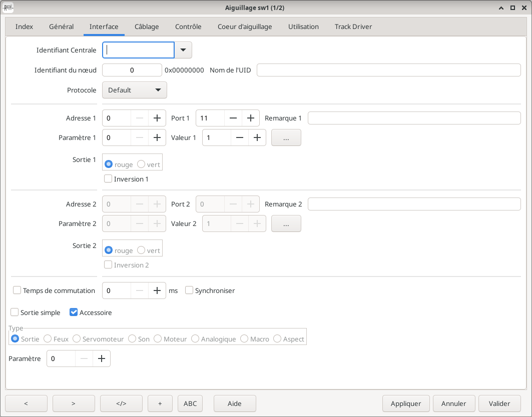The image size is (532, 417).
Task: Switch to the Câblage tab
Action: coord(147,26)
